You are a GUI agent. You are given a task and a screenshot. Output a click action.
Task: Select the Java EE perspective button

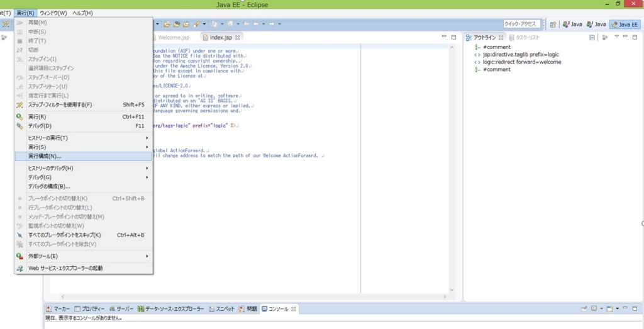tap(625, 25)
